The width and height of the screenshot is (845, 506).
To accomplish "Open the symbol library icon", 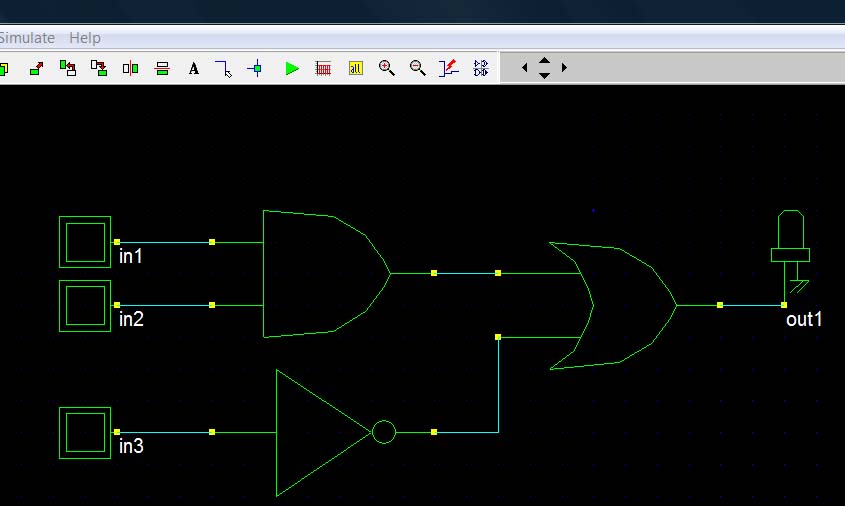I will coord(481,68).
